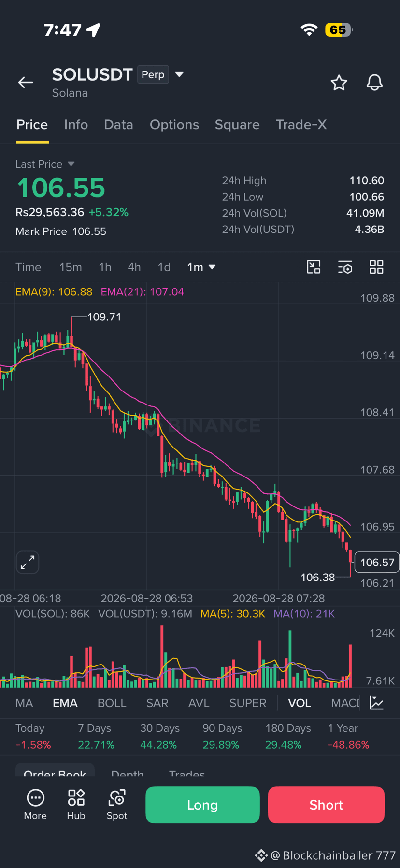Select the 4h chart interval

134,267
